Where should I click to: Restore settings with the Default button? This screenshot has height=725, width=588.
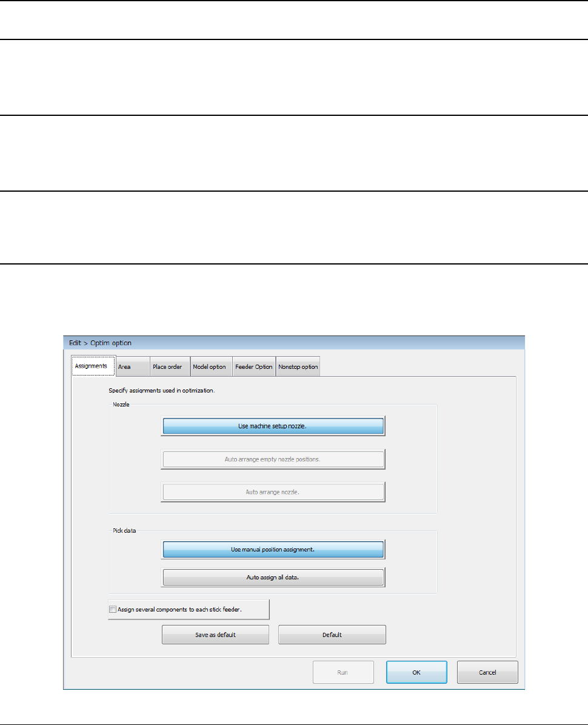(332, 635)
